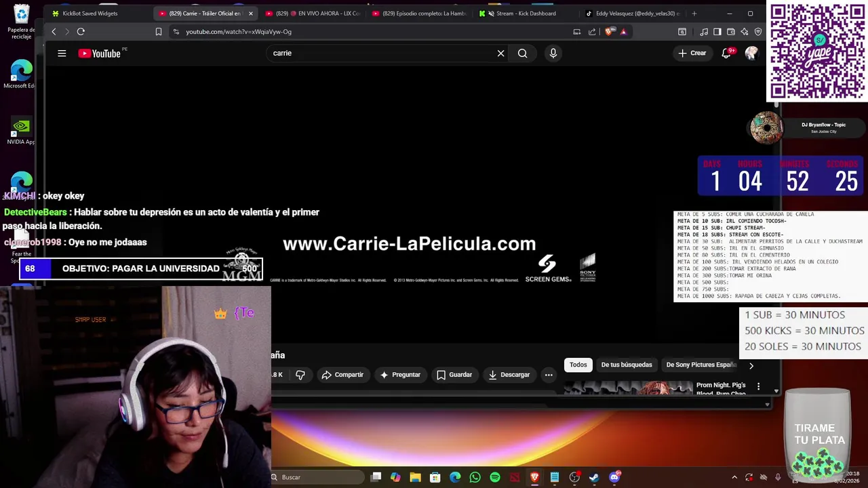Open NVIDIA App desktop shortcut
This screenshot has height=488, width=868.
22,131
